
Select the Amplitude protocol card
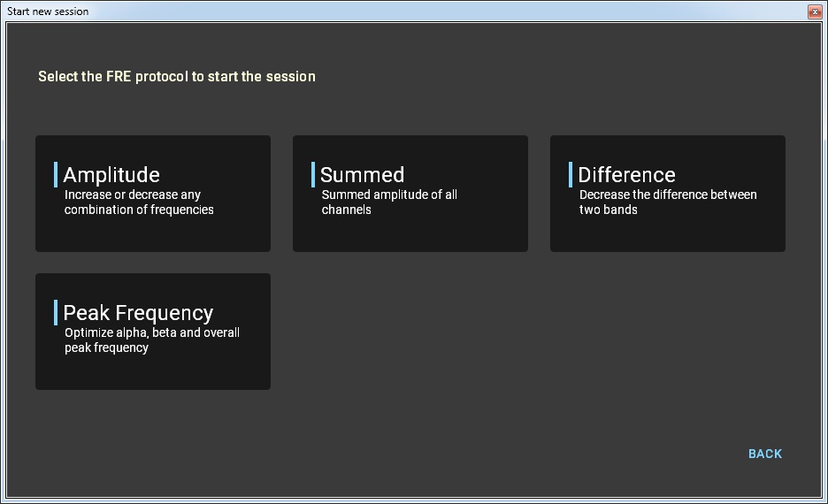tap(153, 193)
